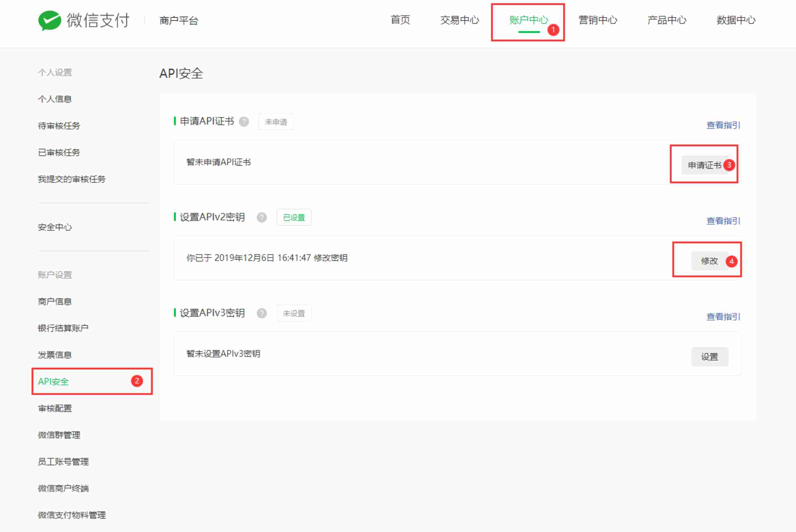Screen dimensions: 796x532
Task: Click help icon beside 申请API证书
Action: pos(244,121)
